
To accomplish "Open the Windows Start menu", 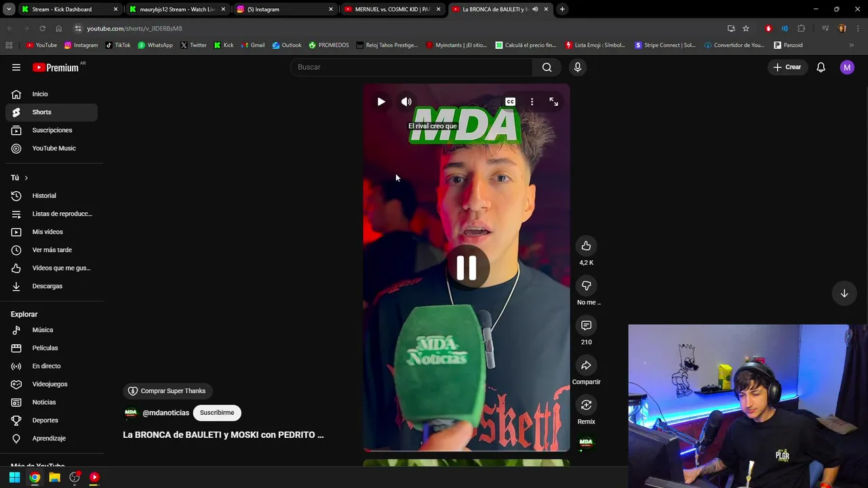I will [14, 477].
